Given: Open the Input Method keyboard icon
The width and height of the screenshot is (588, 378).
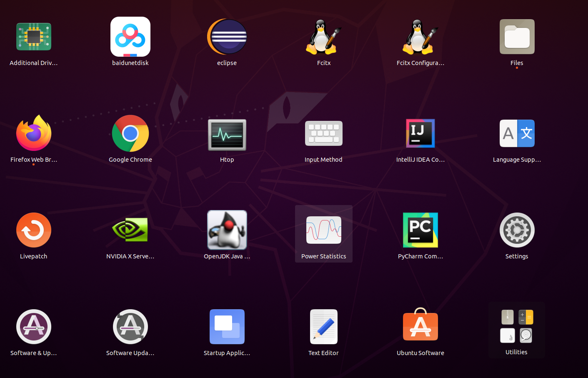Looking at the screenshot, I should click(x=324, y=133).
